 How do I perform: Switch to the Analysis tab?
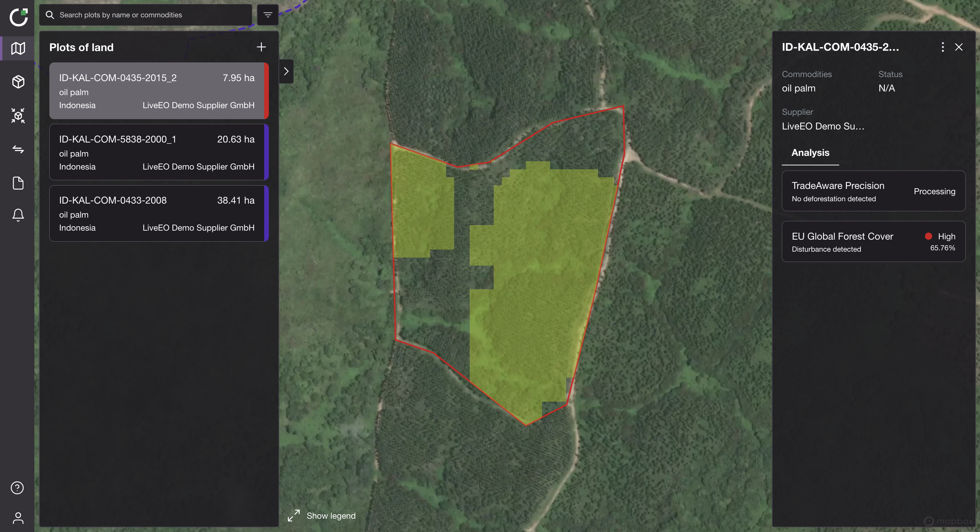click(x=810, y=153)
